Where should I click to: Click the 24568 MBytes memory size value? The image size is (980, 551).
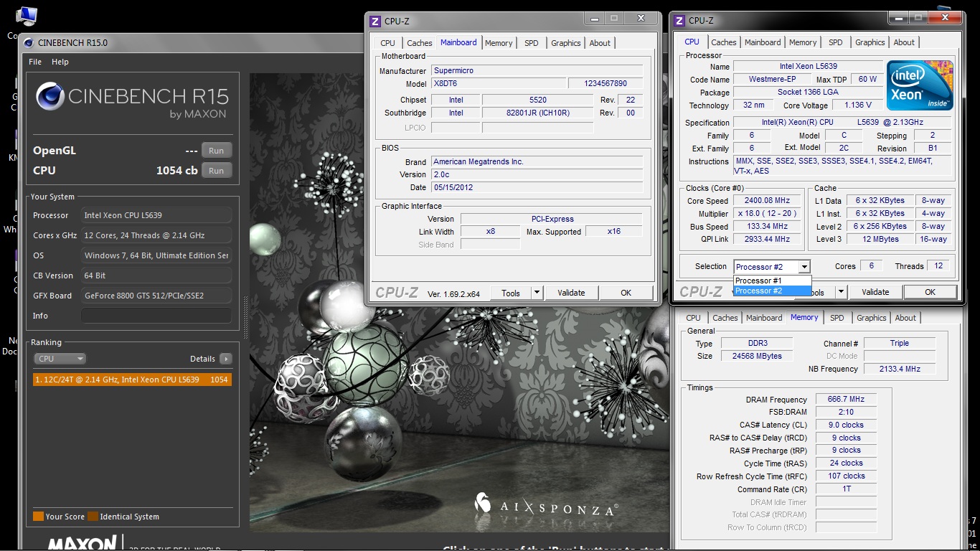[x=756, y=357]
